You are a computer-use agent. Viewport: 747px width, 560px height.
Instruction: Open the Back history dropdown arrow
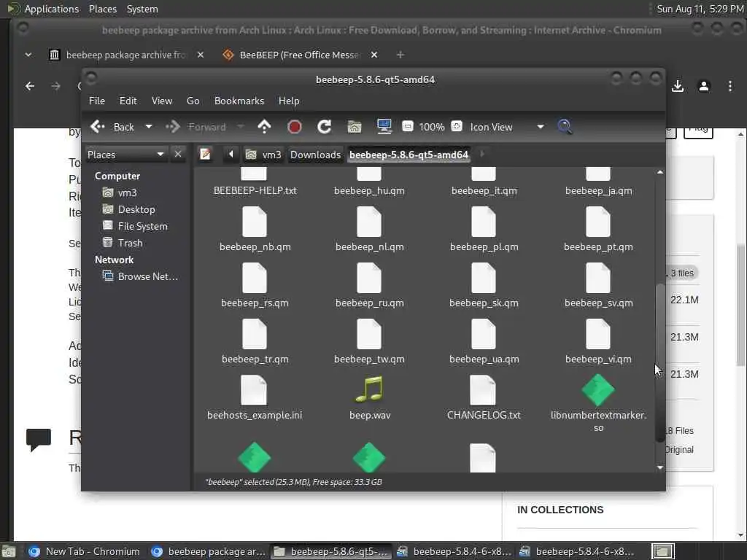tap(149, 127)
